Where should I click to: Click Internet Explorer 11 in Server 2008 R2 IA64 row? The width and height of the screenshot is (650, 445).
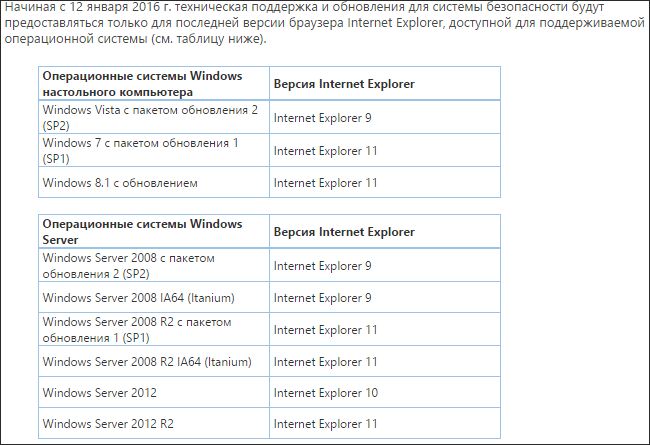click(325, 362)
